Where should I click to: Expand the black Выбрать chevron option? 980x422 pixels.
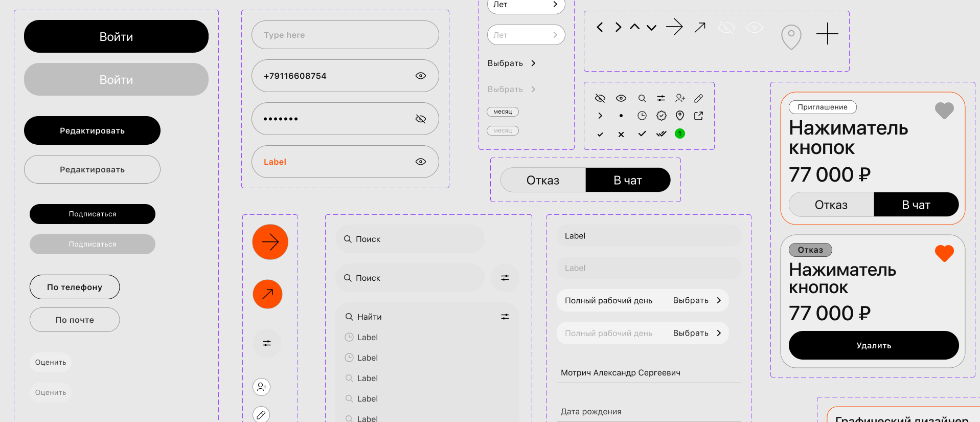[x=512, y=63]
